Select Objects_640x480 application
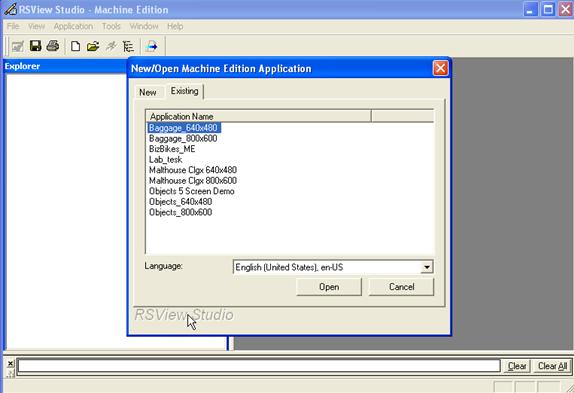This screenshot has width=574, height=393. (180, 202)
